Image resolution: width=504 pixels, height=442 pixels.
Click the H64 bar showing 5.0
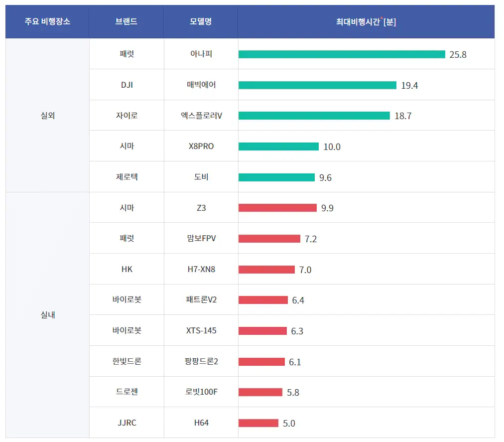[x=259, y=423]
